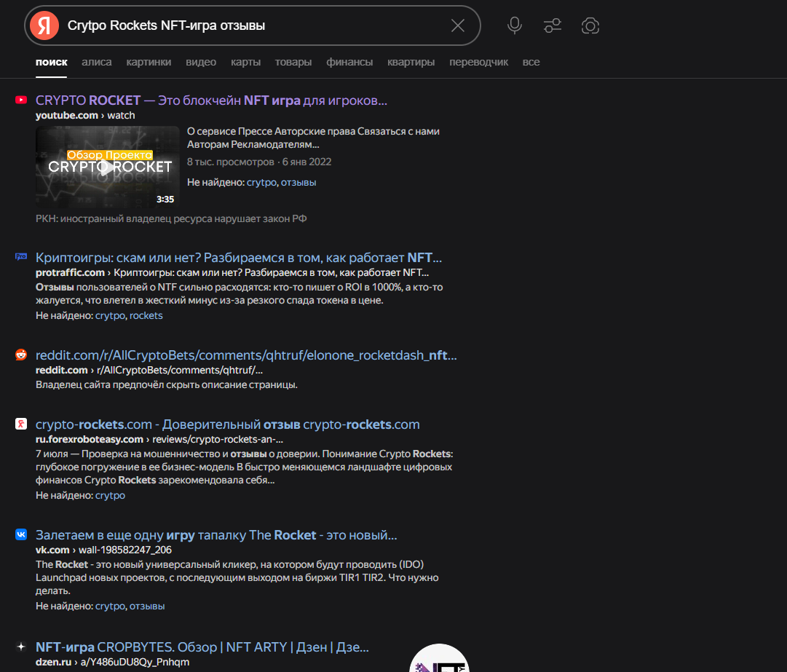This screenshot has height=672, width=787.
Task: Open the карты tab
Action: click(x=245, y=62)
